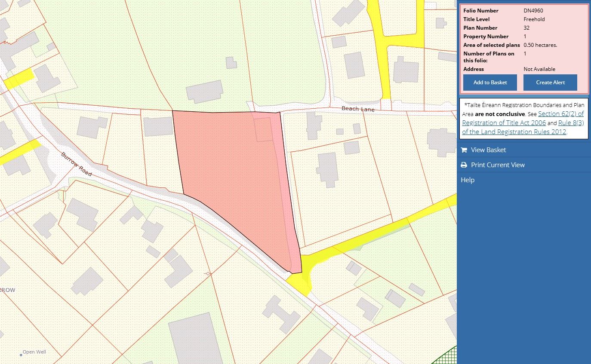591x364 pixels.
Task: Click the area value 0.50 hectares
Action: point(540,45)
